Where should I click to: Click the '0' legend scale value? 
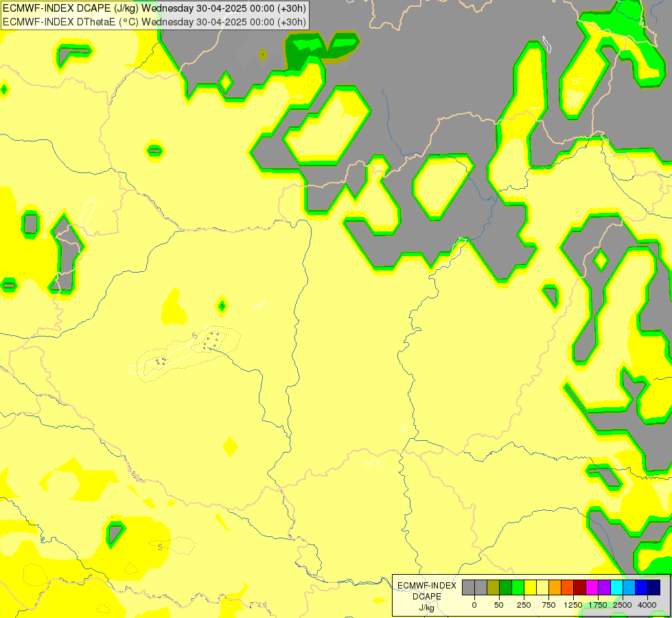click(474, 605)
